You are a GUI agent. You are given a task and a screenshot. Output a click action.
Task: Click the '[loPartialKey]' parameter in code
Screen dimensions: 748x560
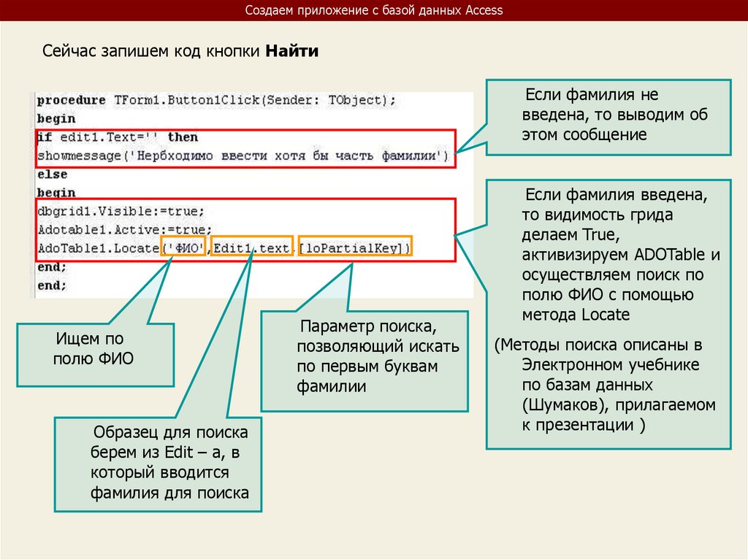pyautogui.click(x=355, y=247)
